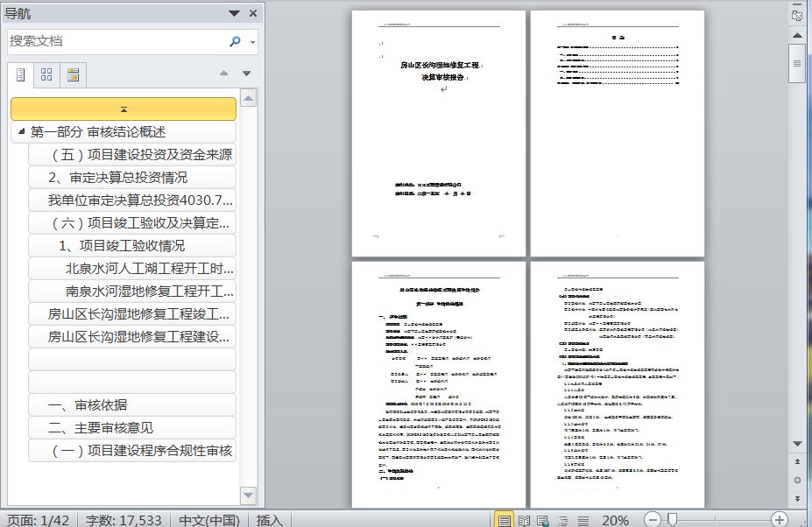The image size is (812, 527).
Task: Open the search options dropdown arrow
Action: click(x=253, y=42)
